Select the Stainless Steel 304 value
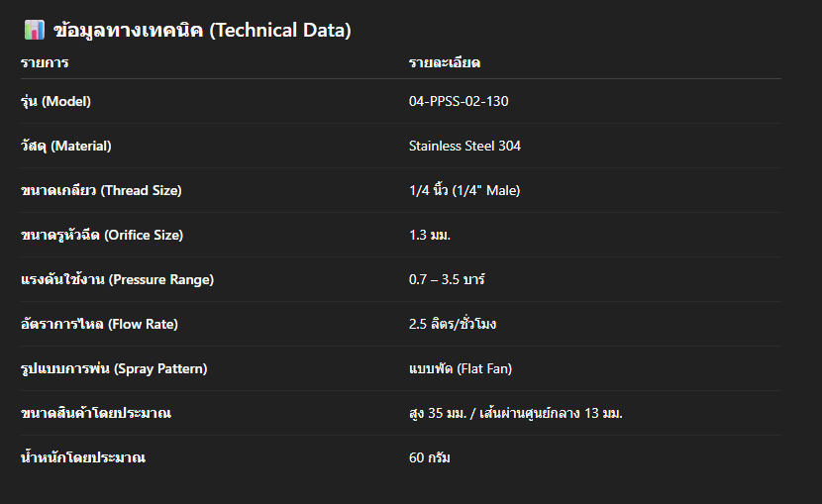Screen dimensions: 822x504 tap(464, 146)
